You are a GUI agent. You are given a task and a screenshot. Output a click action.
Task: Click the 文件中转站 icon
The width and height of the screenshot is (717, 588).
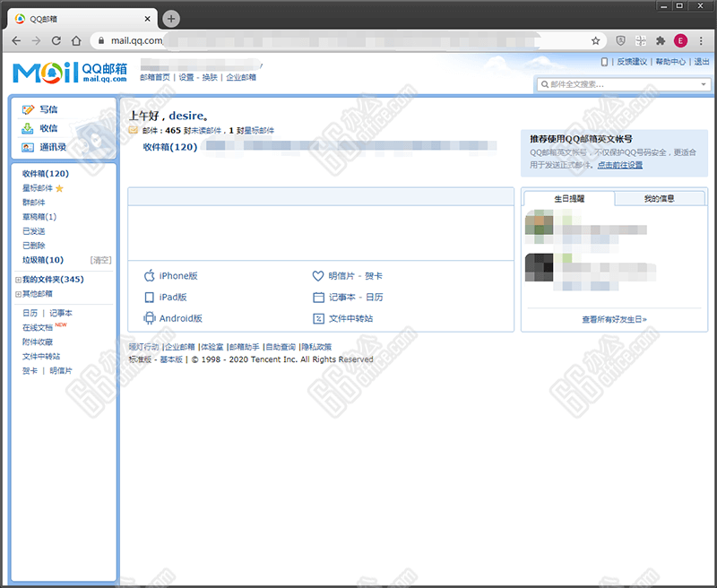317,318
